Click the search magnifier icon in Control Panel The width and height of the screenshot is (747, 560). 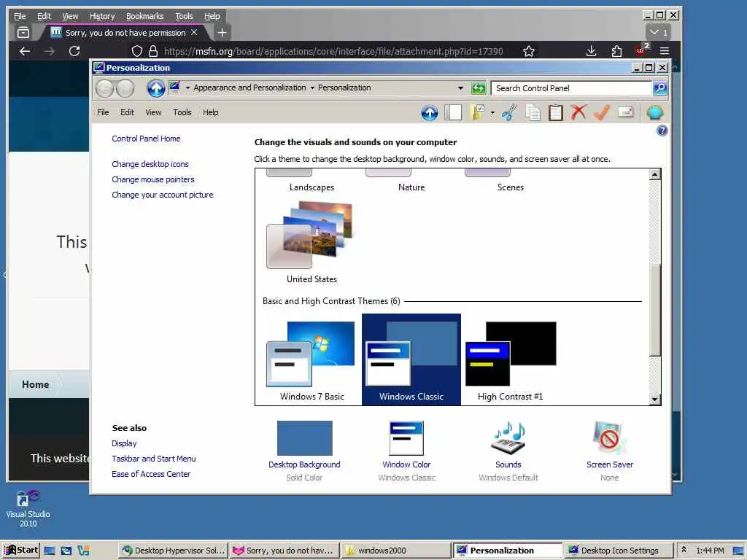659,88
